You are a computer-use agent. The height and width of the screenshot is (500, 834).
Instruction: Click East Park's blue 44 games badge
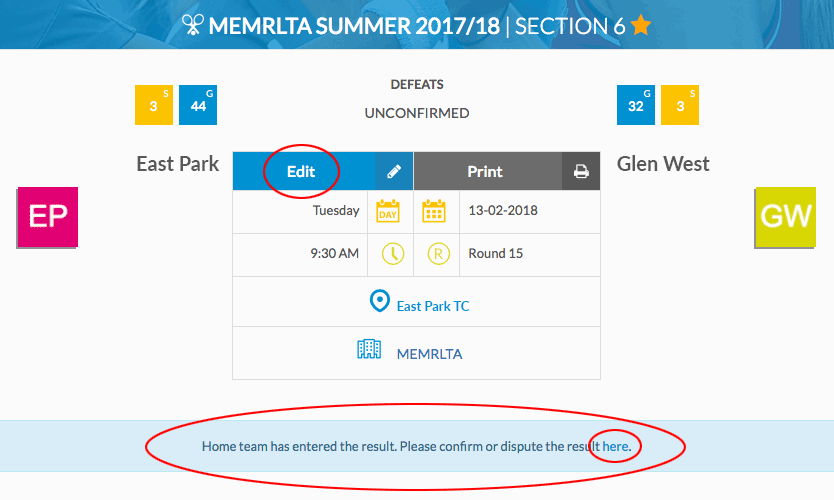coord(198,105)
